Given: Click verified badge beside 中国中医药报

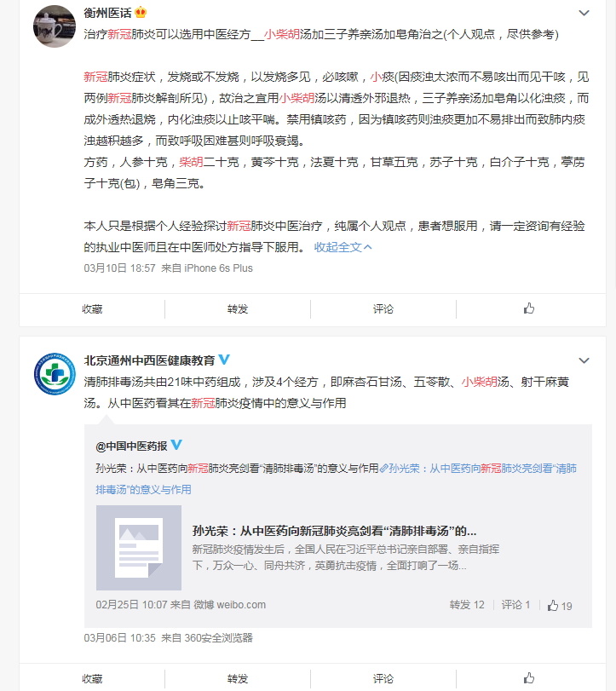Looking at the screenshot, I should [x=176, y=445].
